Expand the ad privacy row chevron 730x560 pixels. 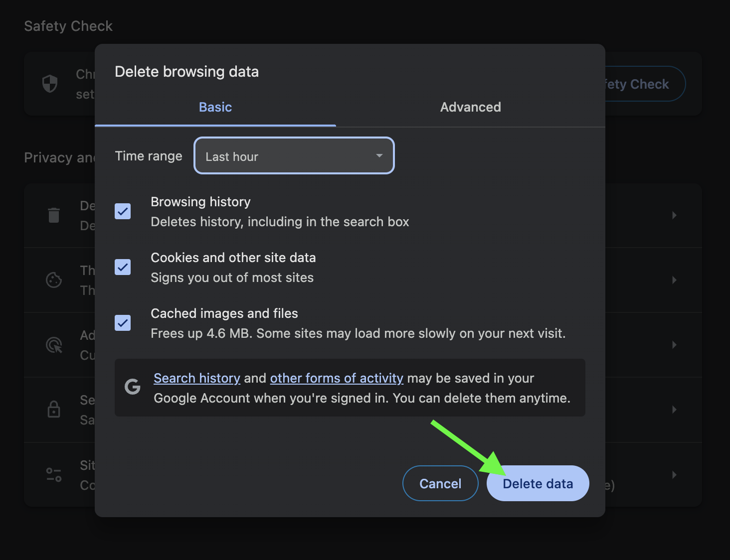click(674, 345)
